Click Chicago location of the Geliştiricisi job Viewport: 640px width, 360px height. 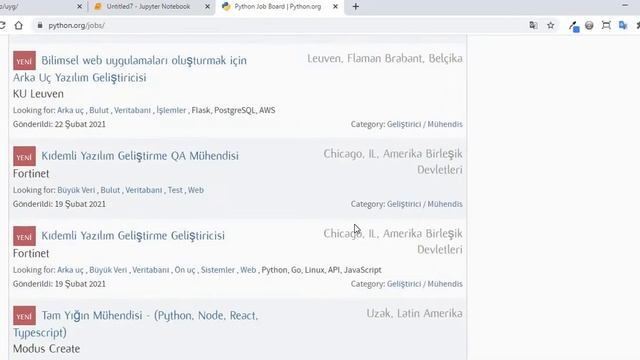coord(393,242)
